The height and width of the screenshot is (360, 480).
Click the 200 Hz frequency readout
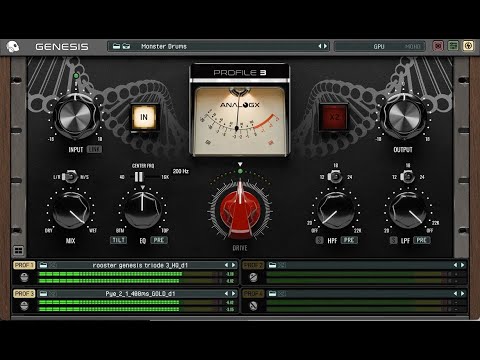click(x=181, y=171)
